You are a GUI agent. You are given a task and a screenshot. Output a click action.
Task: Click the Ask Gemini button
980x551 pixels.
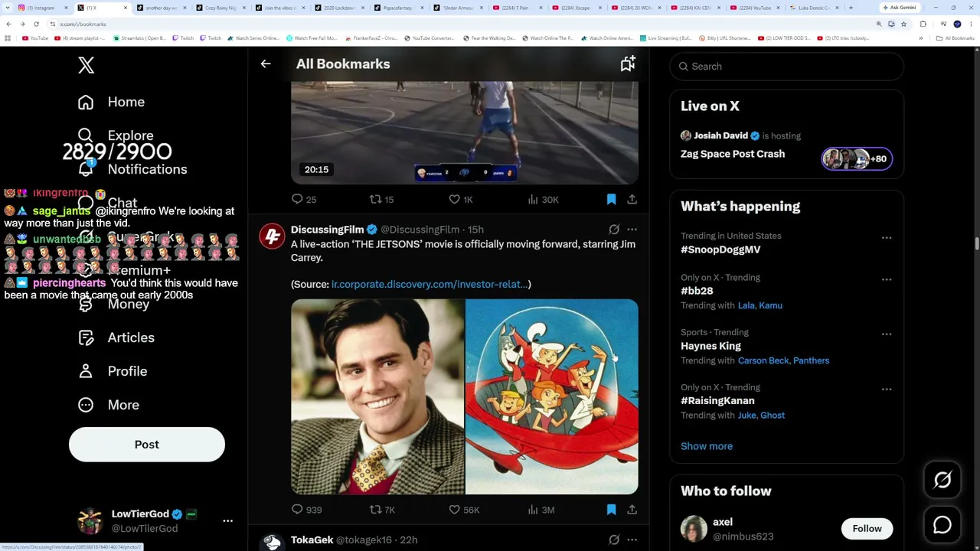tap(900, 8)
